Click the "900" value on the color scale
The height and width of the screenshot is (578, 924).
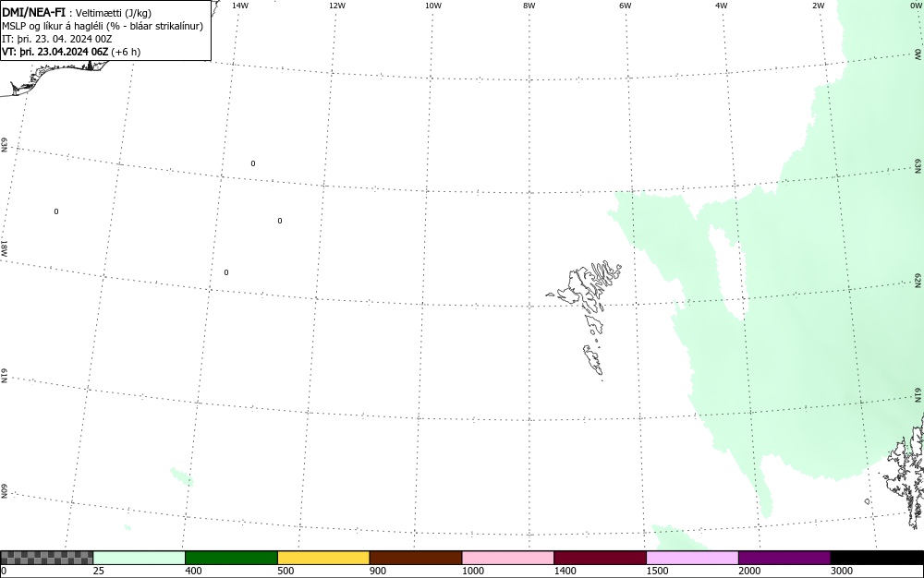click(x=378, y=571)
